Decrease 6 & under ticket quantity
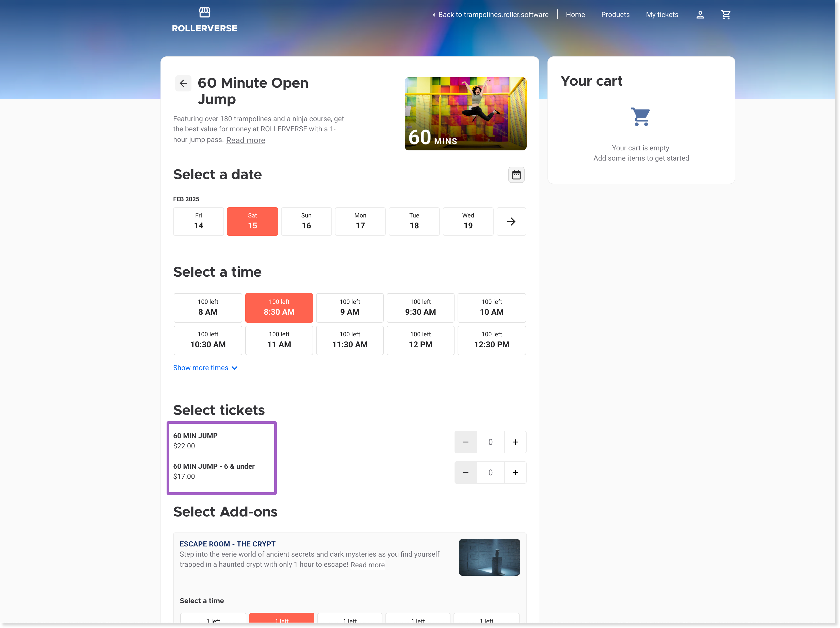Viewport: 840px width, 628px height. pos(465,472)
